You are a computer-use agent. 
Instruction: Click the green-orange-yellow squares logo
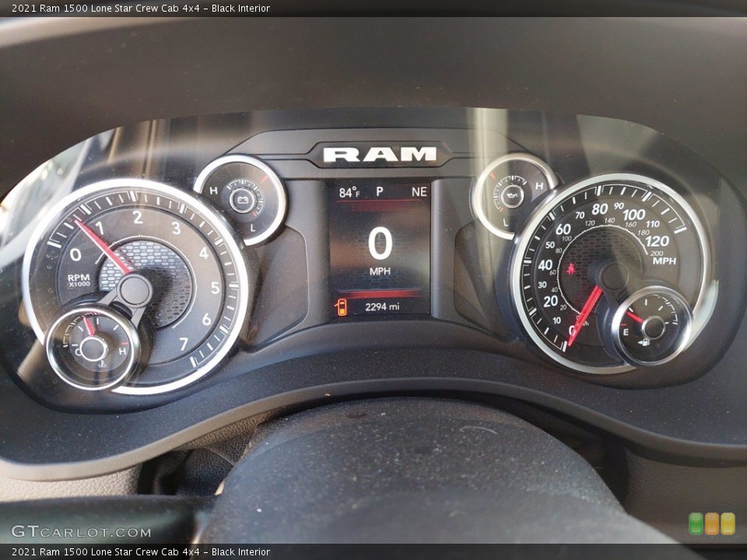pyautogui.click(x=712, y=523)
